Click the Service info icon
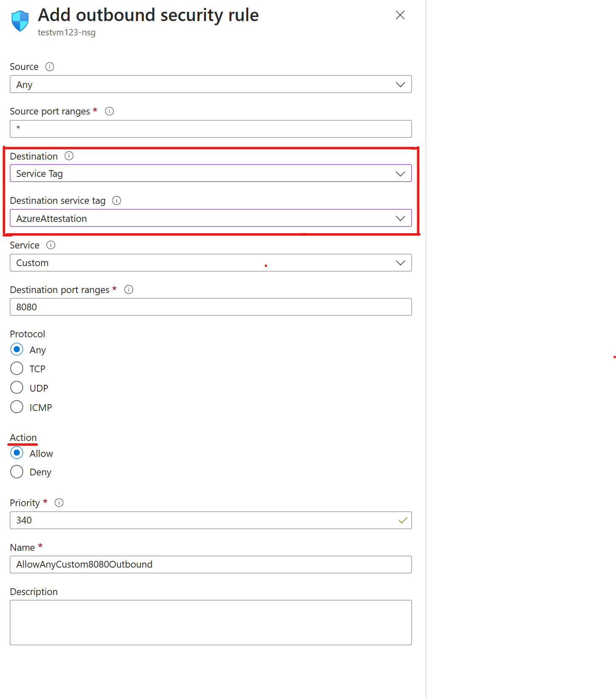The image size is (616, 699). point(51,245)
